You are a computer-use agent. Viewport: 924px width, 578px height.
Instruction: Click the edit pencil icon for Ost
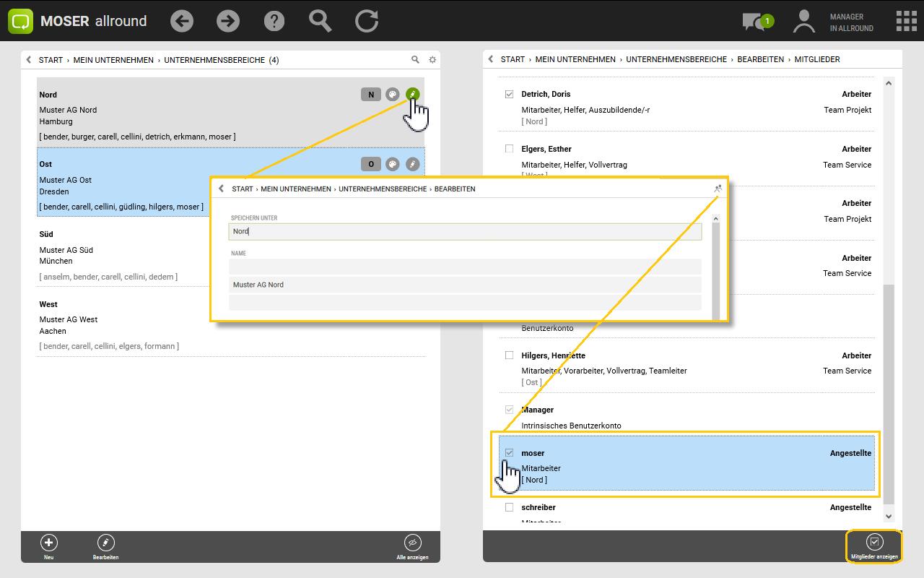pos(412,164)
